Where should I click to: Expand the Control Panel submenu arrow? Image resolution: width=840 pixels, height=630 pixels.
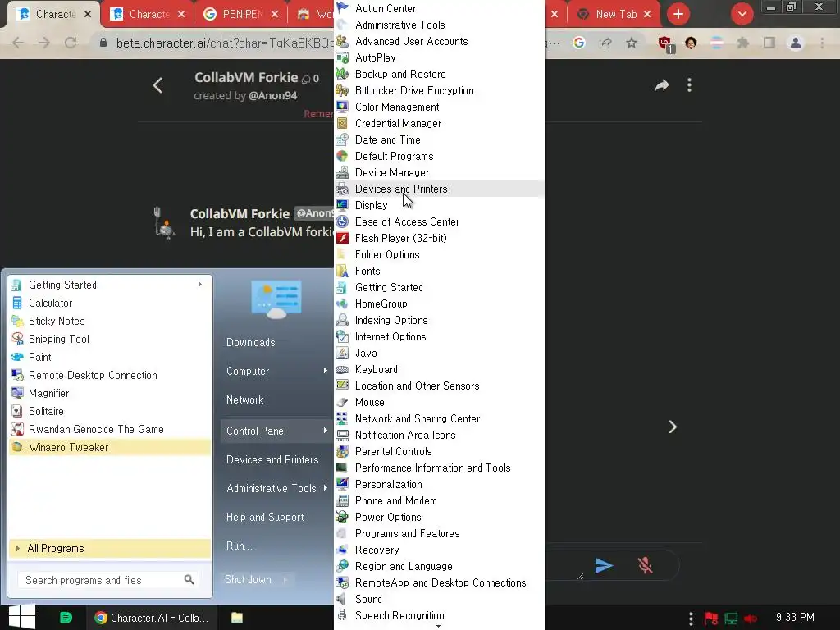325,431
